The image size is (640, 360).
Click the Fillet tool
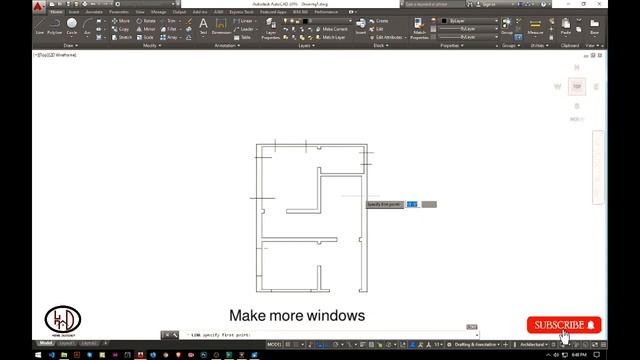point(169,29)
